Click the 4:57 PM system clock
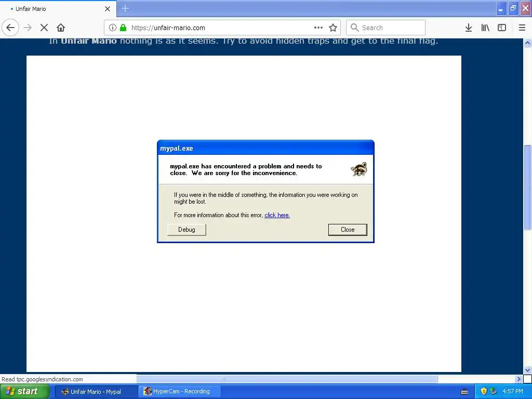Screen dimensions: 532x399 (513, 392)
